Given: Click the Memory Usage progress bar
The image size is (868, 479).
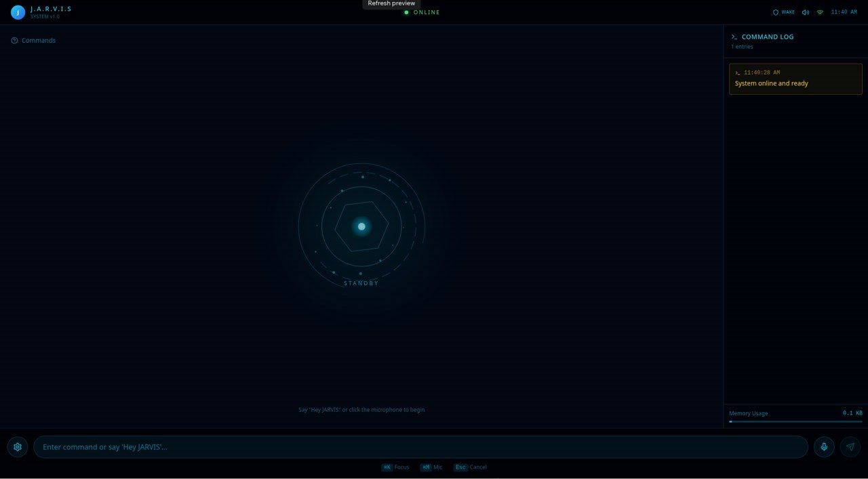Looking at the screenshot, I should point(795,421).
